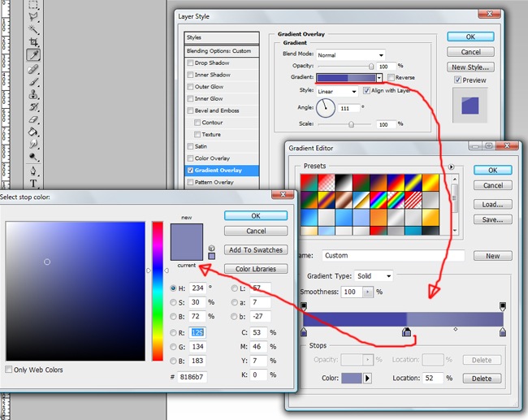Image resolution: width=528 pixels, height=420 pixels.
Task: Select Gradient Overlay in styles list
Action: (x=219, y=171)
